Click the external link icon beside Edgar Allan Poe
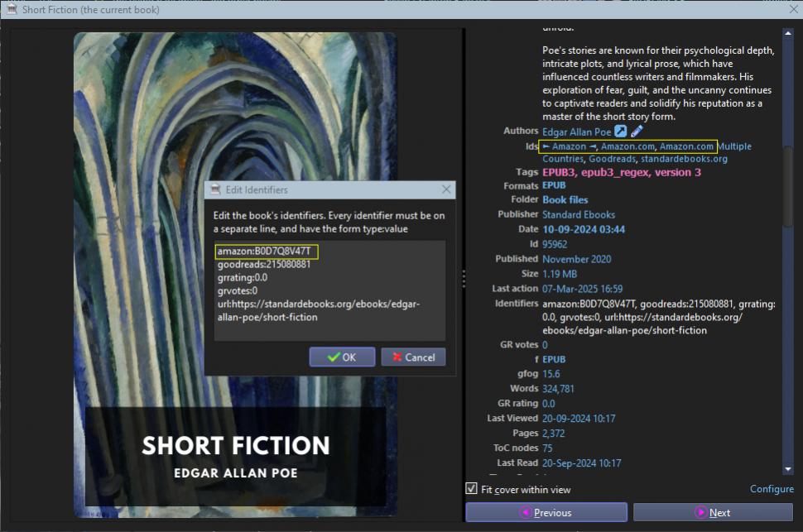803x532 pixels. pos(620,132)
